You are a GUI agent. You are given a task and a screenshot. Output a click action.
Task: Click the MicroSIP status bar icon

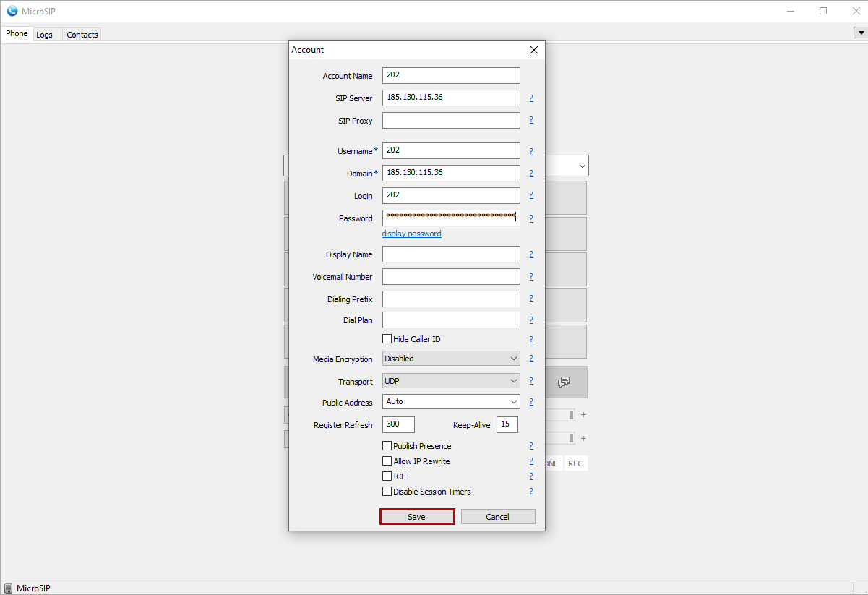tap(9, 588)
